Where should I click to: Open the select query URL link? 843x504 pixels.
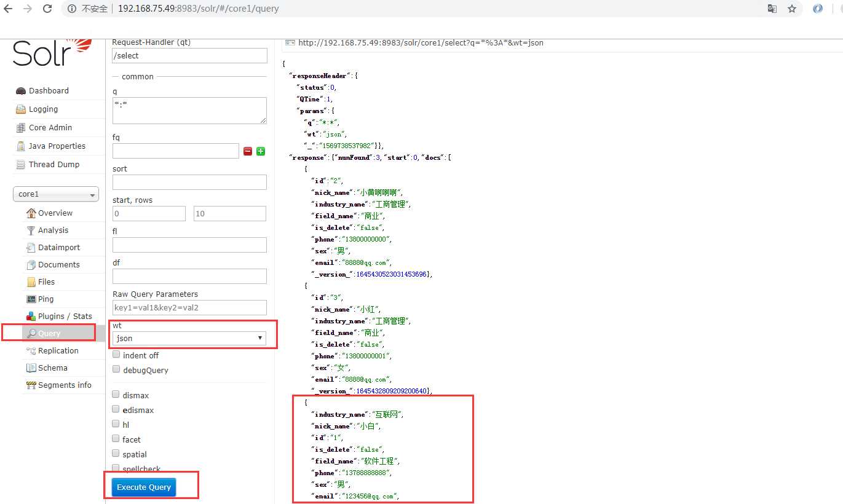[421, 43]
